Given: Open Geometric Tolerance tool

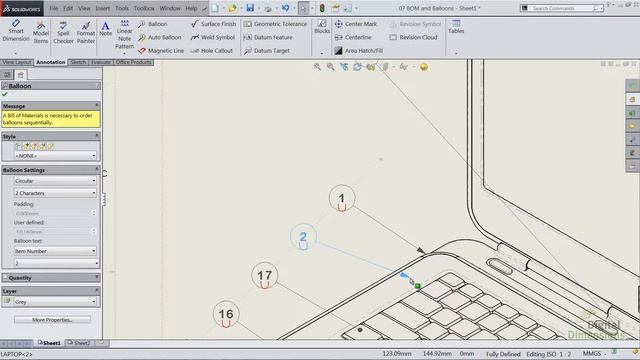Looking at the screenshot, I should [275, 24].
